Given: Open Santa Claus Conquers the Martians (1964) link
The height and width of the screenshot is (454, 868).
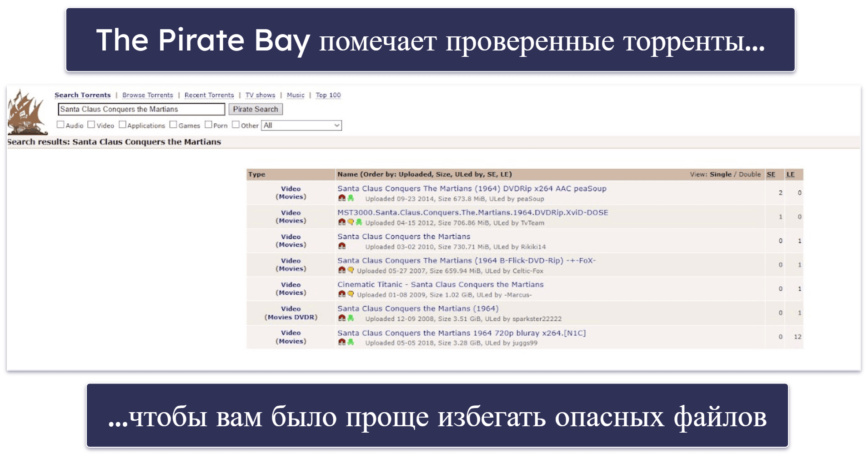Looking at the screenshot, I should click(418, 308).
